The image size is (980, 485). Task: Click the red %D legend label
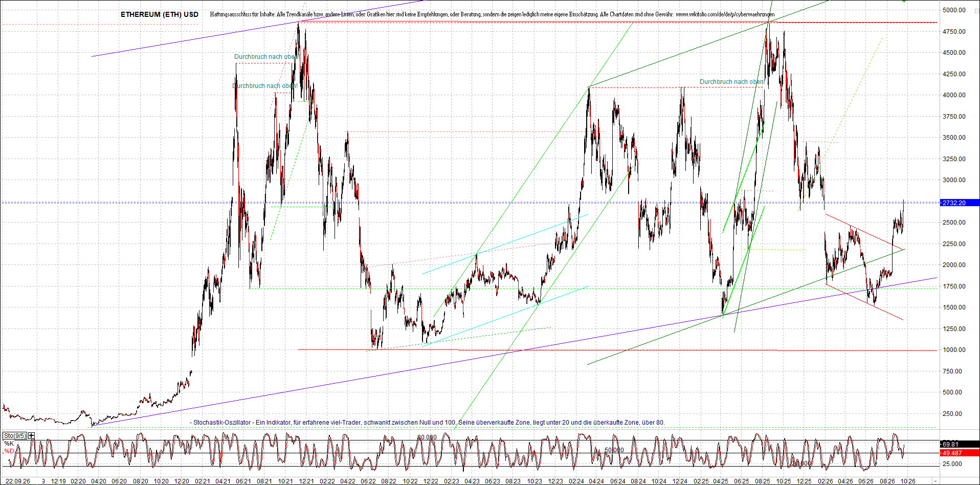click(9, 451)
